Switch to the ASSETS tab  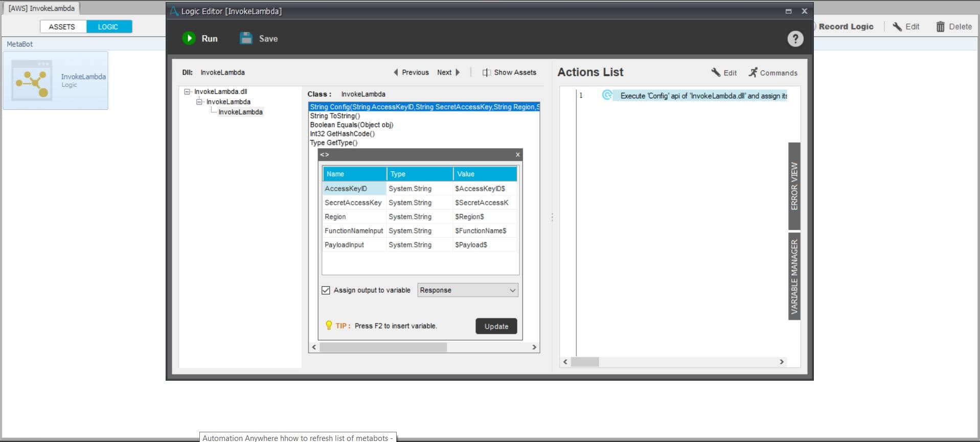62,27
